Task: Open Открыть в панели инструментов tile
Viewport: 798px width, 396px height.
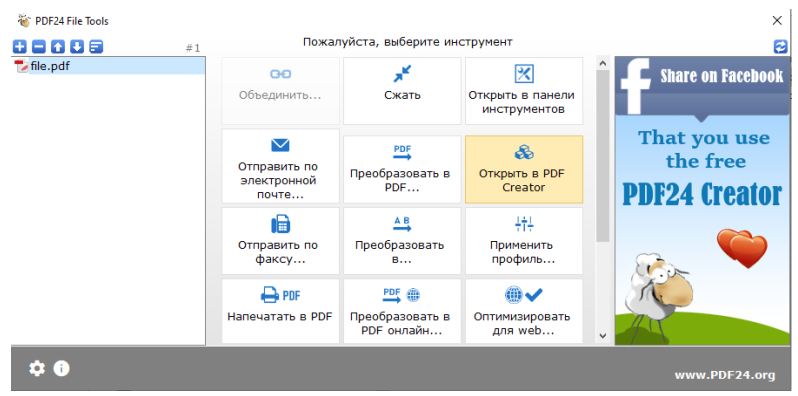Action: [524, 91]
